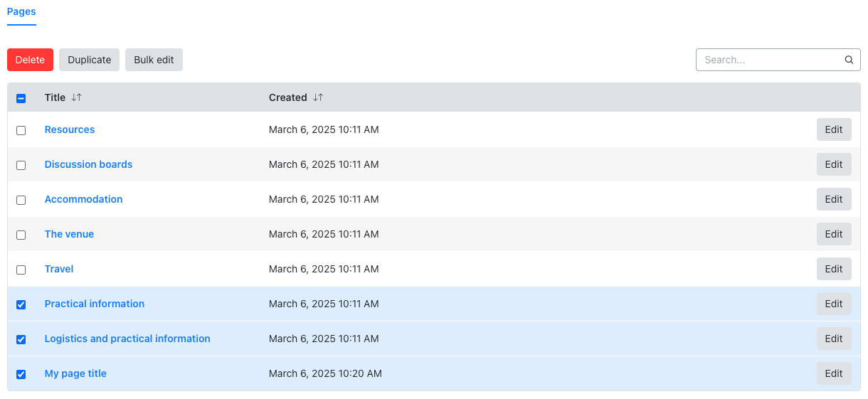This screenshot has width=868, height=399.
Task: Open the Resources page link
Action: 70,129
